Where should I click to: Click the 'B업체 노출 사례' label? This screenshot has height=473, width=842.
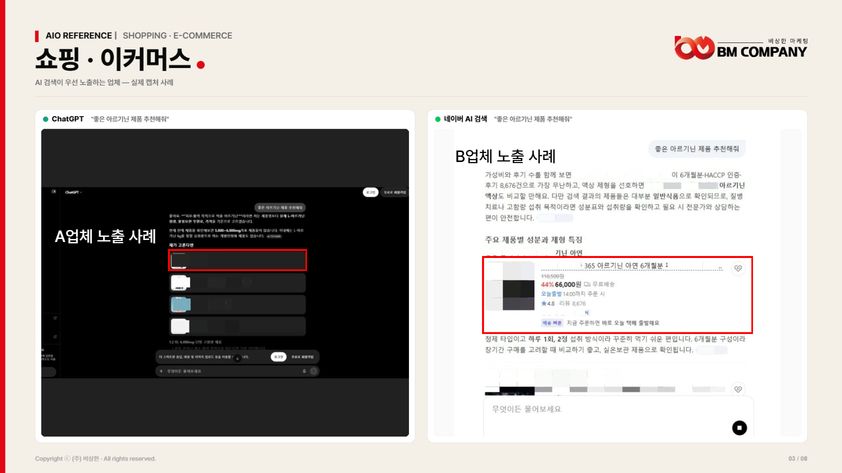505,156
